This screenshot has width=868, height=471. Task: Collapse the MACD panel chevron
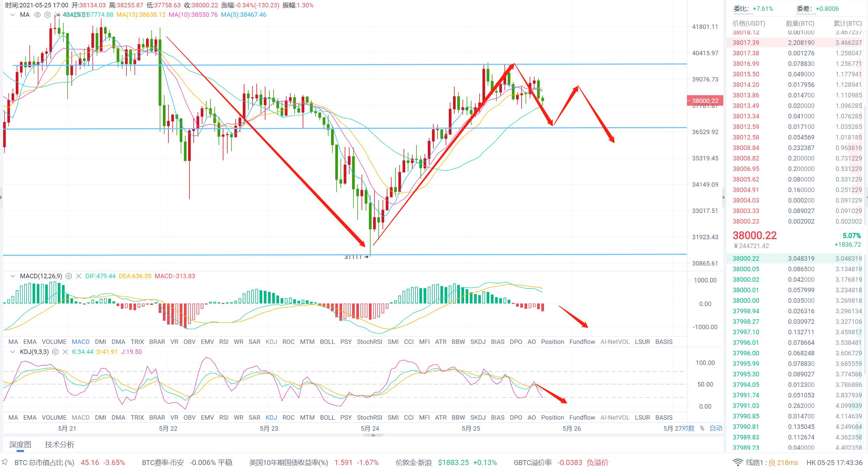(x=13, y=276)
